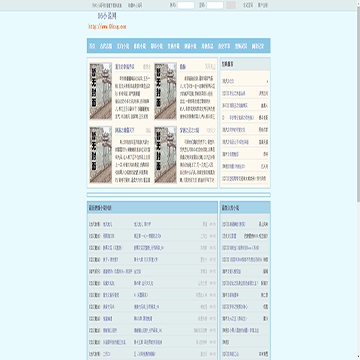The image size is (360, 360).
Task: Open the first row's latest chapter link in updates table
Action: coord(142,224)
